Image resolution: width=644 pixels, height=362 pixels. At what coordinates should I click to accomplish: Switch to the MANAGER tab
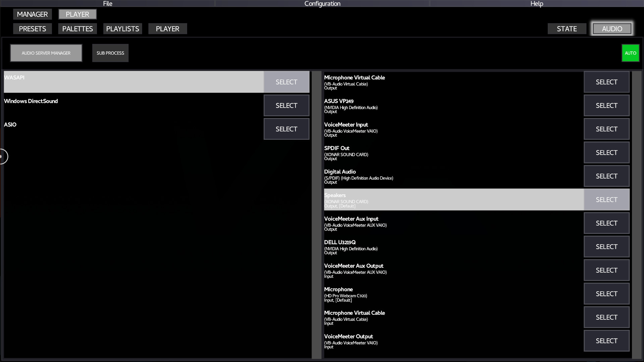[32, 14]
